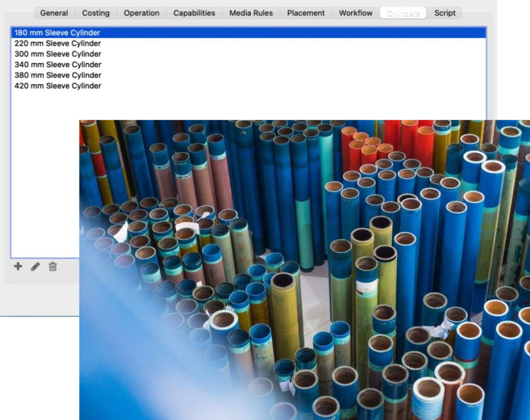
Task: Pick the 340 mm Sleeve Cylinder row
Action: (57, 65)
